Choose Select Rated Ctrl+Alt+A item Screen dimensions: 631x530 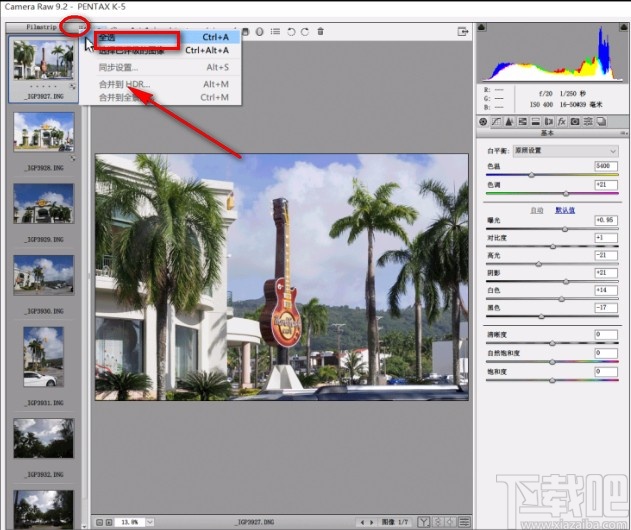(163, 51)
